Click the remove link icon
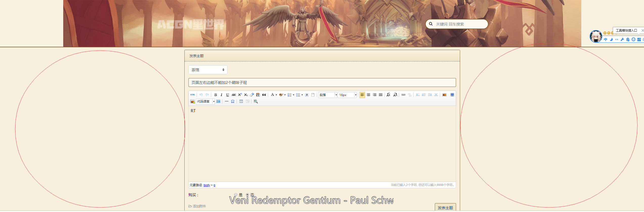This screenshot has width=644, height=212. coord(410,95)
